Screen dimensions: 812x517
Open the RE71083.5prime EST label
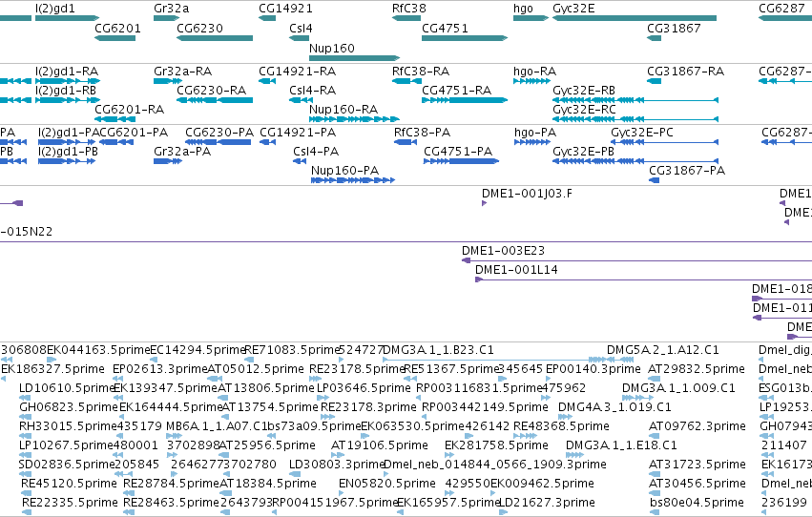[292, 350]
